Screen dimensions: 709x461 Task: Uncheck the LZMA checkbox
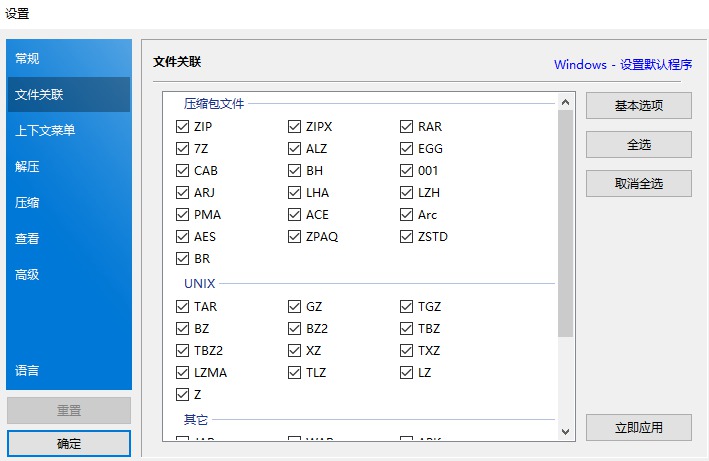182,373
